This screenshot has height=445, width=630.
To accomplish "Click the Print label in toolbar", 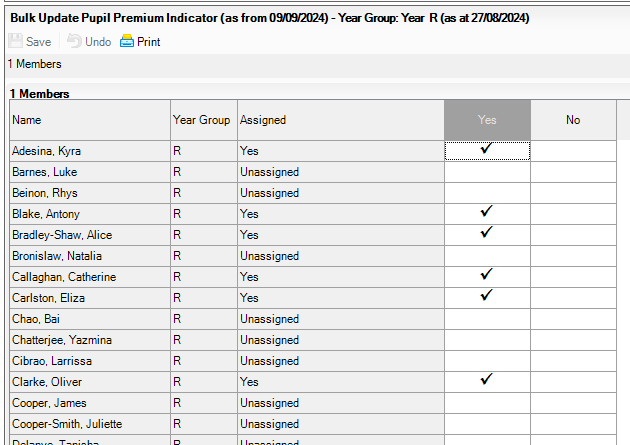I will [148, 42].
